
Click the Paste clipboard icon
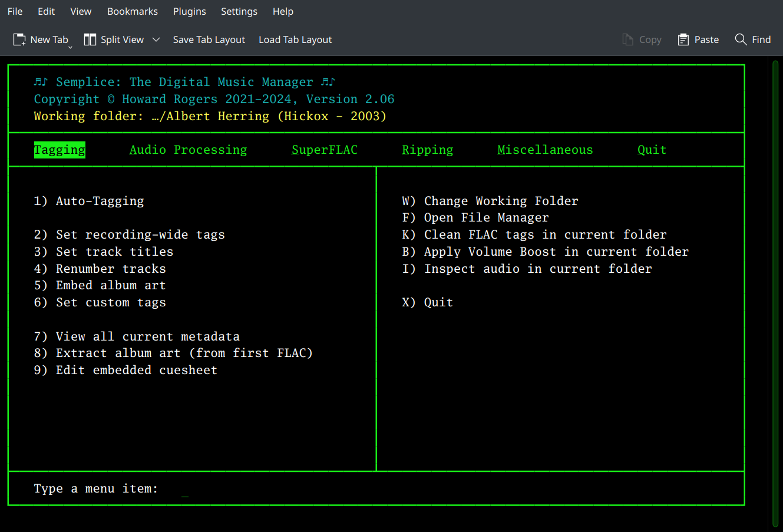coord(683,39)
